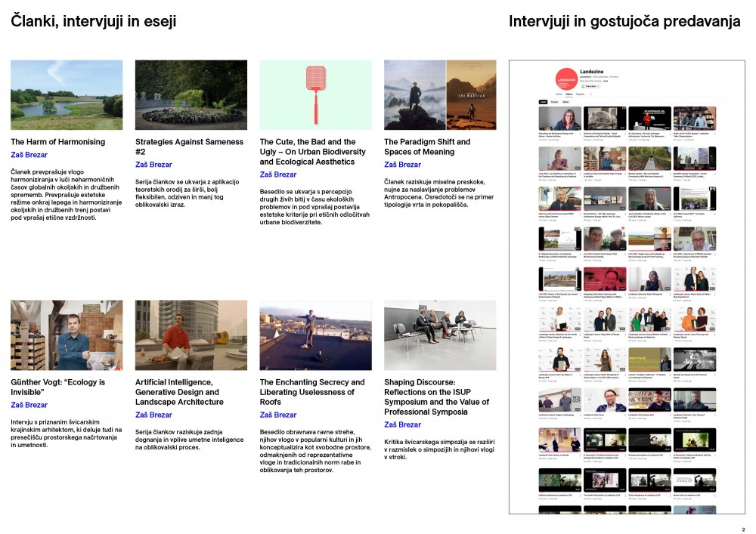
Task: Play the first video in the YouTube grid
Action: [x=559, y=119]
